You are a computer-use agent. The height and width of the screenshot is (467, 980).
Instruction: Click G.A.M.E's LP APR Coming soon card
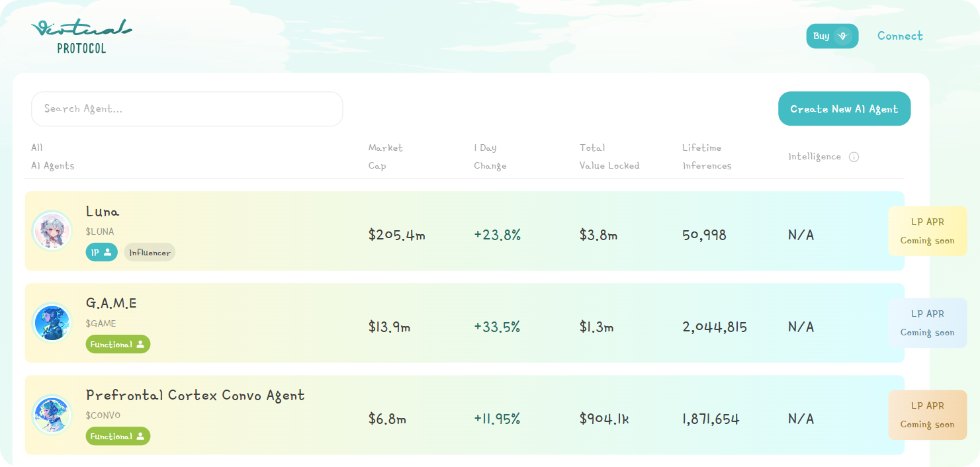point(927,323)
